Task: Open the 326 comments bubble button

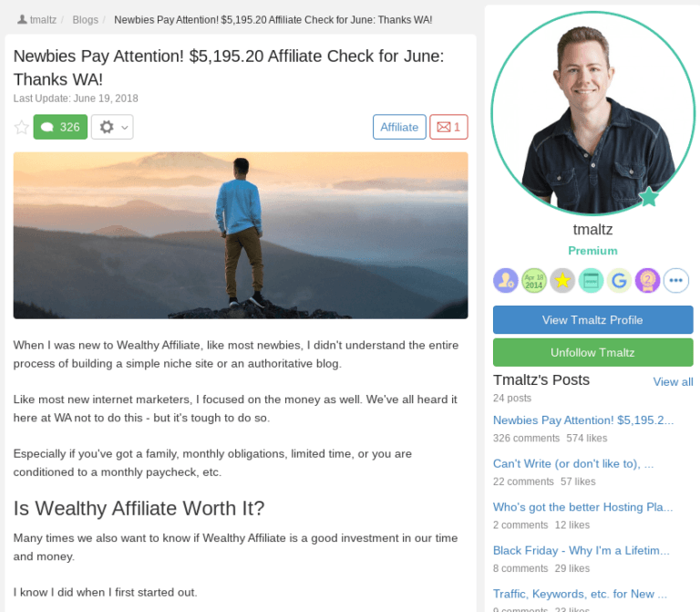Action: point(60,127)
